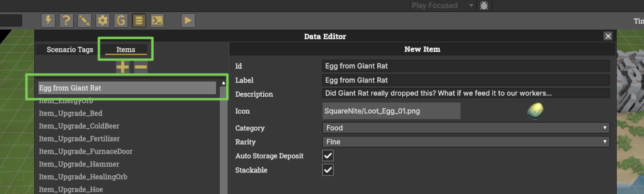Select the Items tab
The height and width of the screenshot is (194, 644).
126,50
